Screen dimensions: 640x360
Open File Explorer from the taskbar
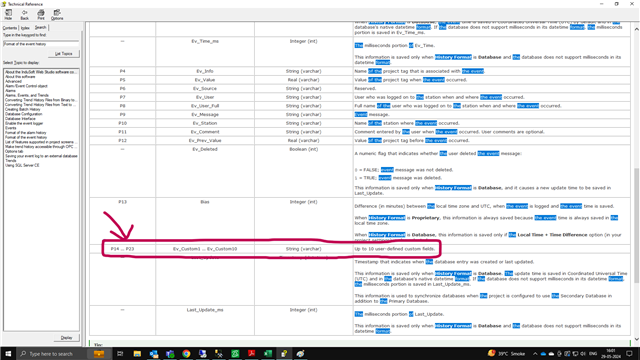[137, 353]
